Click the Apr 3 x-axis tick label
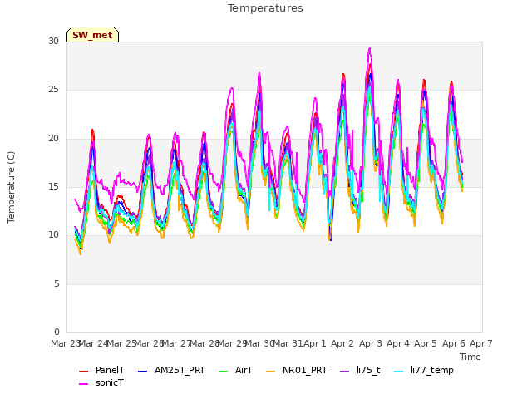The width and height of the screenshot is (532, 399). (x=371, y=343)
